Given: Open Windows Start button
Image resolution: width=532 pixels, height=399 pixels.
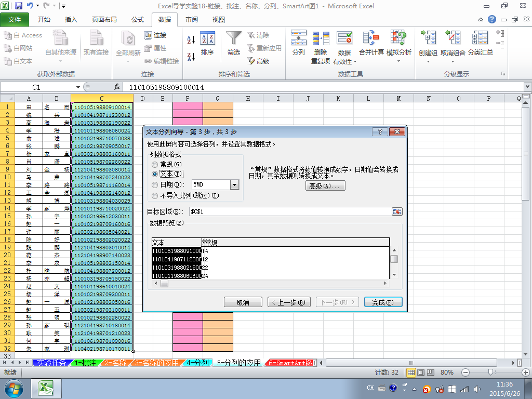Looking at the screenshot, I should pyautogui.click(x=14, y=389).
